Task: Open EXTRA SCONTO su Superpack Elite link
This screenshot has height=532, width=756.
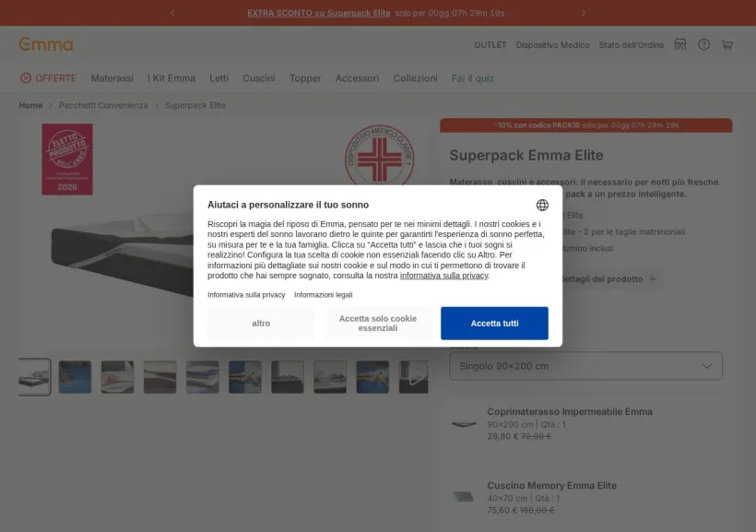Action: point(319,13)
